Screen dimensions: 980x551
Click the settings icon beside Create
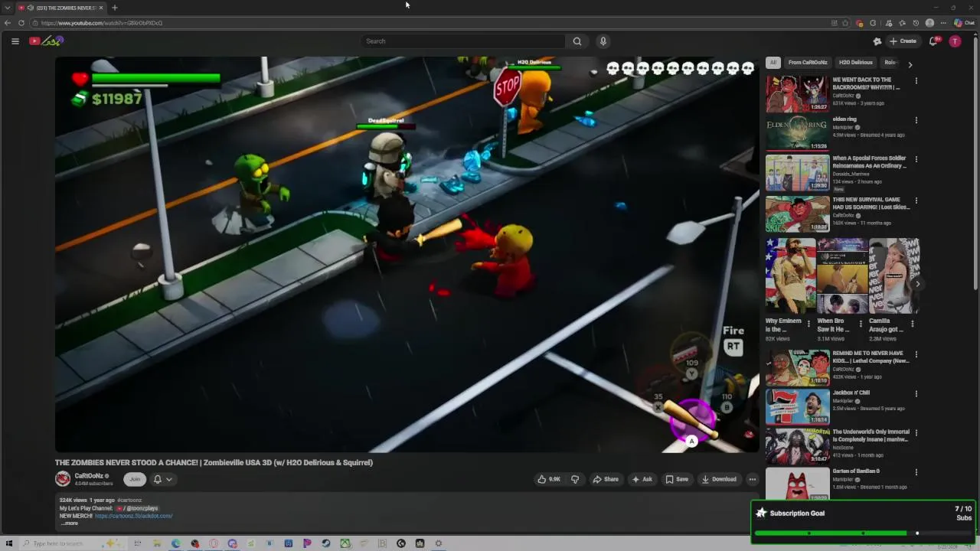(877, 41)
